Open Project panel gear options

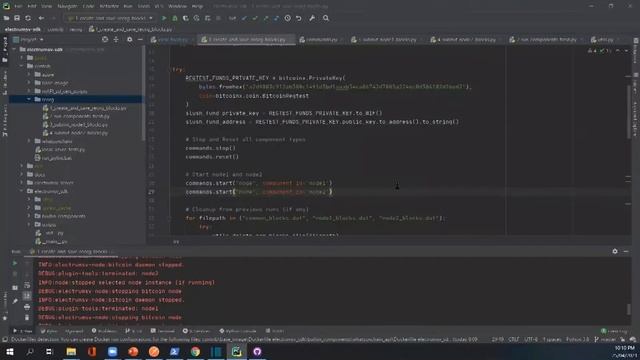click(129, 39)
